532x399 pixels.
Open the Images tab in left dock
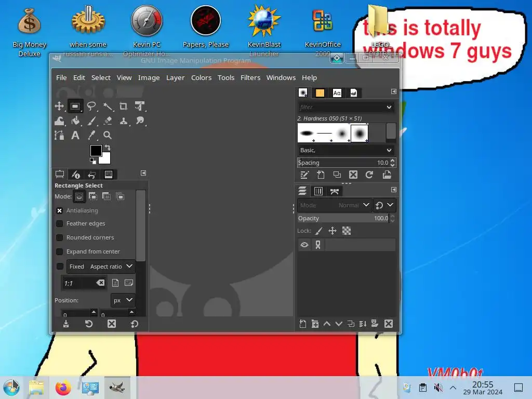(x=109, y=175)
